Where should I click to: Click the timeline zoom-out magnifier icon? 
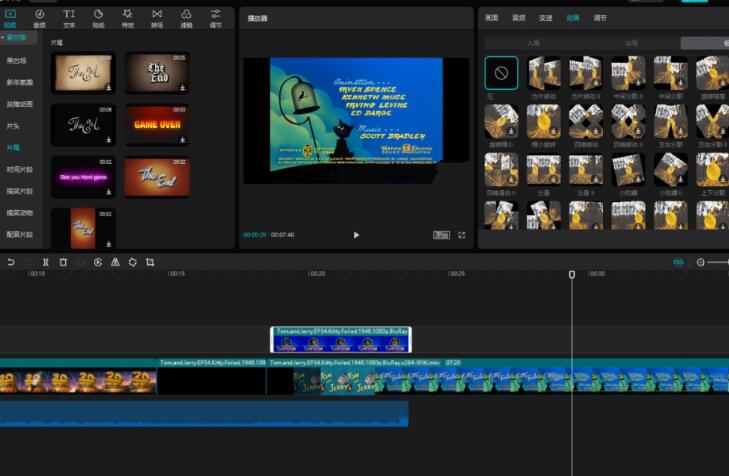(701, 262)
